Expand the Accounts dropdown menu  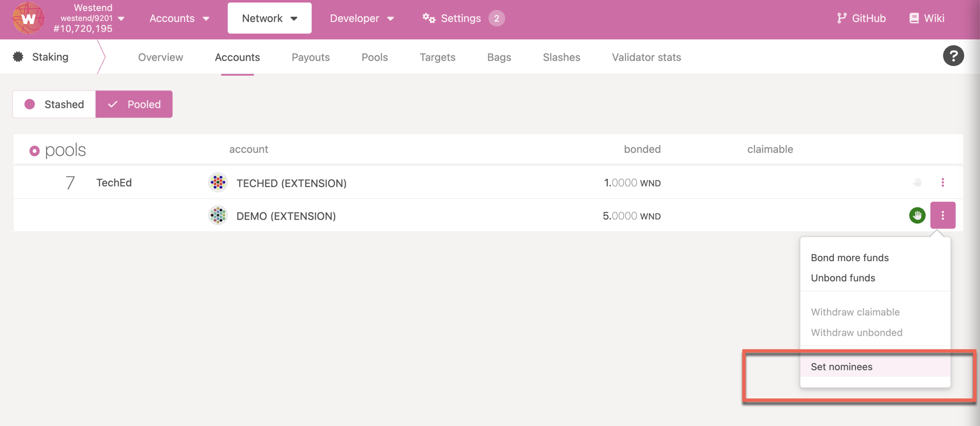point(179,18)
